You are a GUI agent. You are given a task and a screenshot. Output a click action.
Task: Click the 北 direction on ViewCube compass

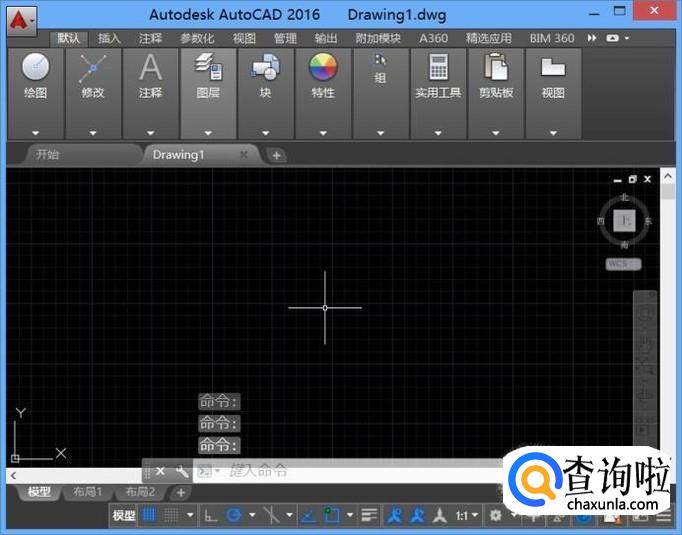click(x=625, y=197)
